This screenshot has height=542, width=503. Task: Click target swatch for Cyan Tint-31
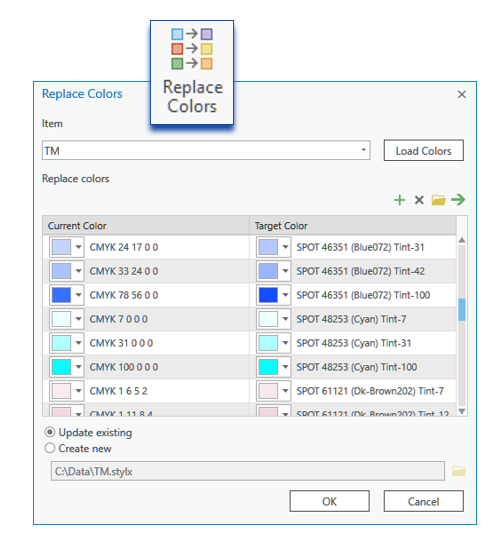click(x=268, y=343)
